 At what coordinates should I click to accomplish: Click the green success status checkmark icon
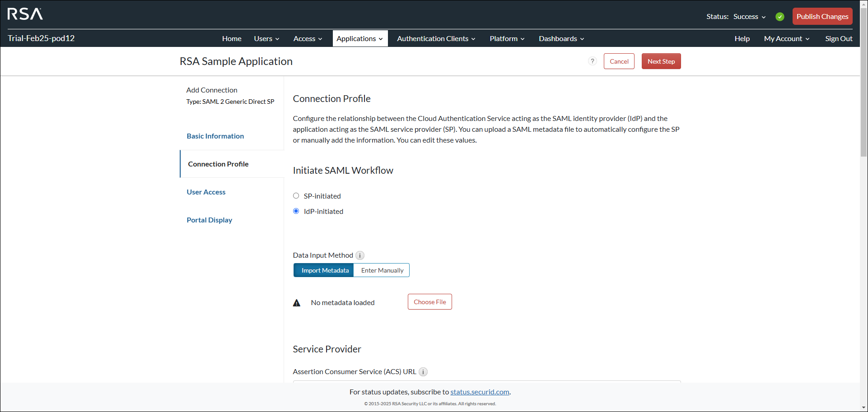[x=780, y=16]
